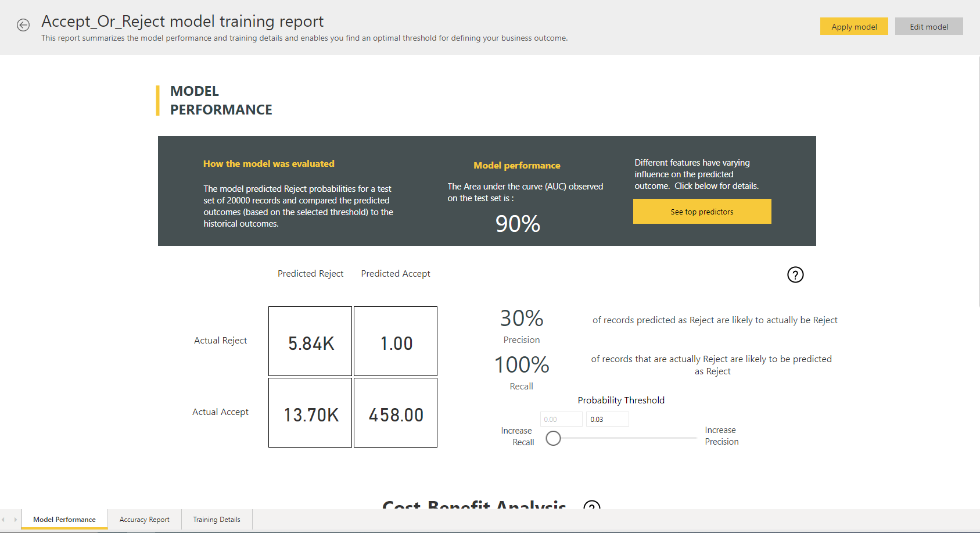Select the 13.70K confusion matrix cell
980x533 pixels.
310,413
